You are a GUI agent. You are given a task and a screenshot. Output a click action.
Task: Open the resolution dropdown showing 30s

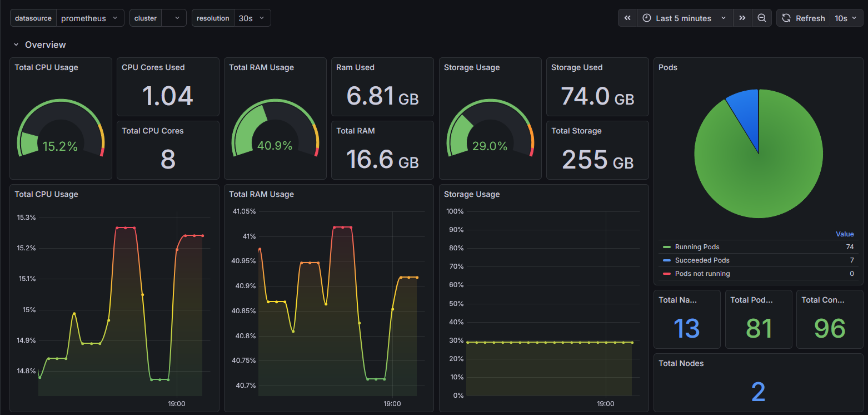click(252, 18)
